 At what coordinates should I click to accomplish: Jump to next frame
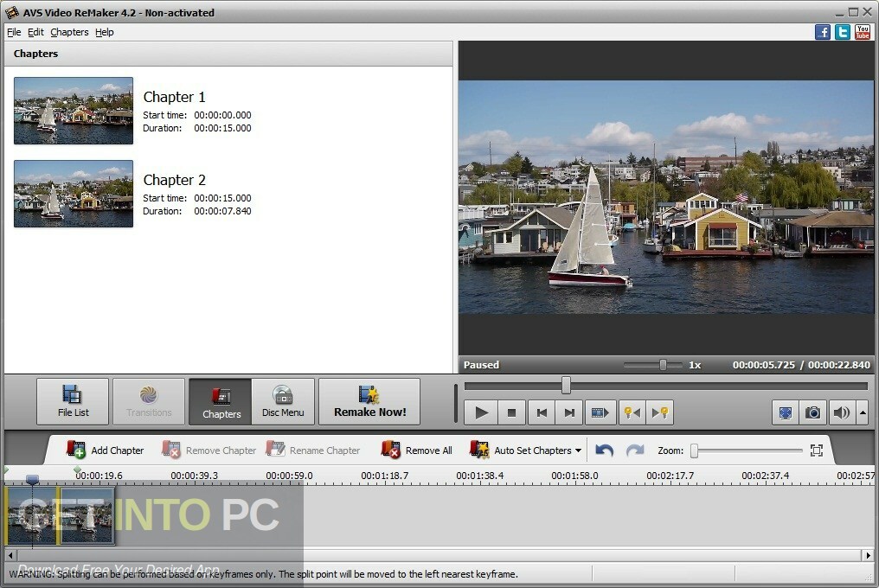(x=569, y=413)
